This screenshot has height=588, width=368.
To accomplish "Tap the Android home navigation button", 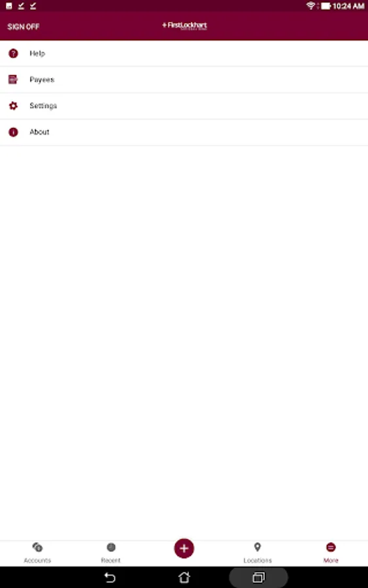I will tap(184, 577).
